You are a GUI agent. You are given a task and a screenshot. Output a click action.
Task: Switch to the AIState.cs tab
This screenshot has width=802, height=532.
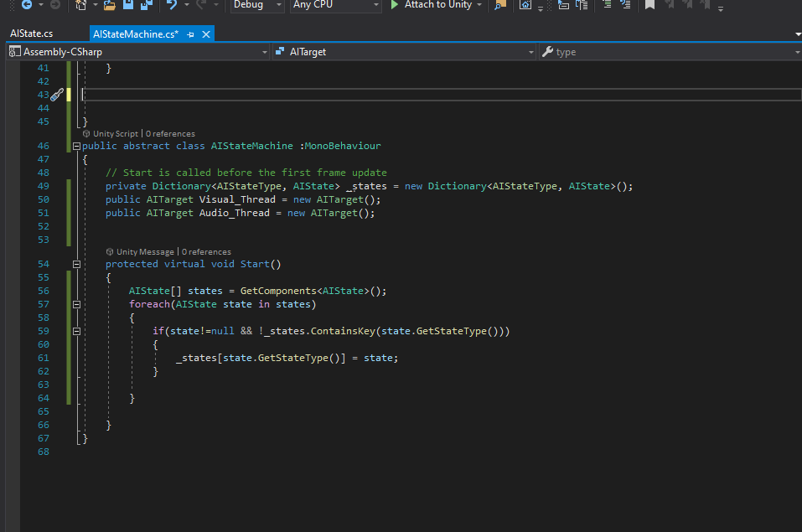click(31, 34)
